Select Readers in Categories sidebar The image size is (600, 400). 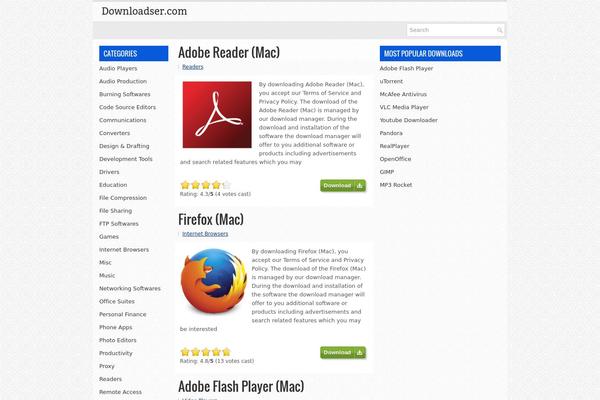tap(110, 379)
